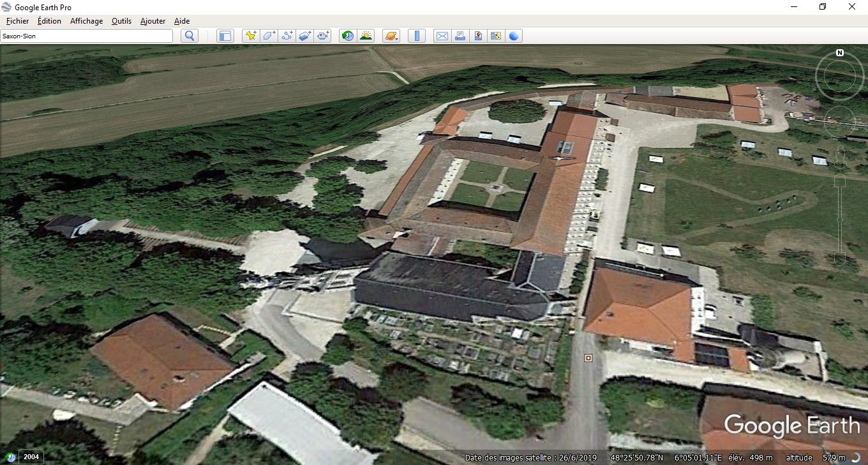This screenshot has height=465, width=868.
Task: Record a tour with camera icon
Action: click(x=323, y=36)
